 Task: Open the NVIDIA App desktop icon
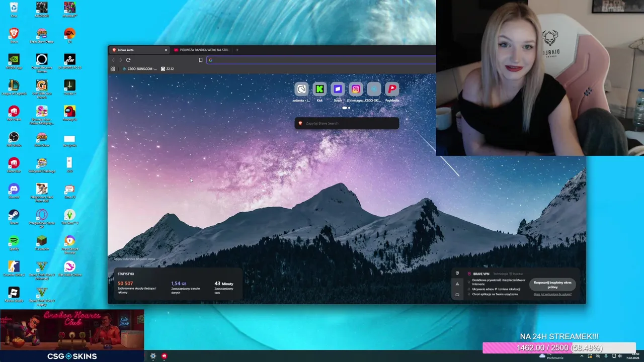(x=14, y=61)
